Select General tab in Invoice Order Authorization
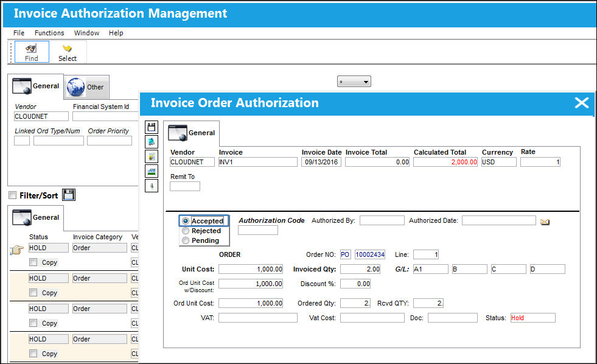Screen dimensions: 597x364 click(x=192, y=133)
